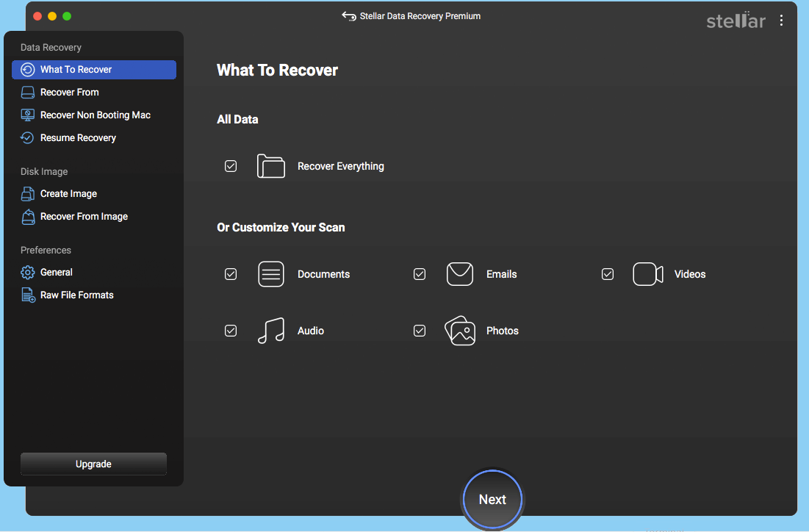Toggle the Videos checkbox
Viewport: 809px width, 532px height.
(x=608, y=274)
